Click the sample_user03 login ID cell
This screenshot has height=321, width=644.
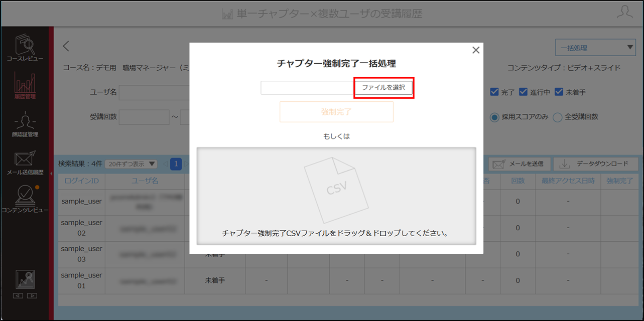pos(81,254)
